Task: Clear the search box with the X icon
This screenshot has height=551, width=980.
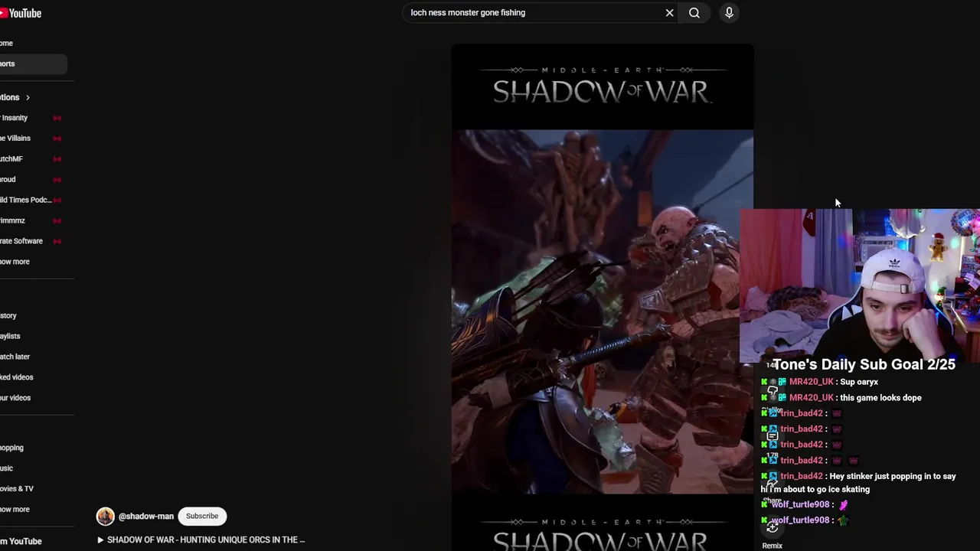Action: (669, 13)
